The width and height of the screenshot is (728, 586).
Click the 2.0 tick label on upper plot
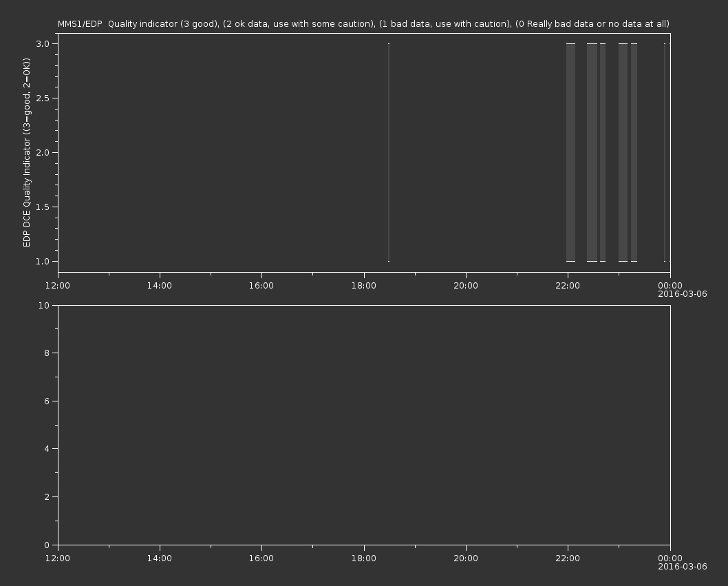pyautogui.click(x=43, y=152)
